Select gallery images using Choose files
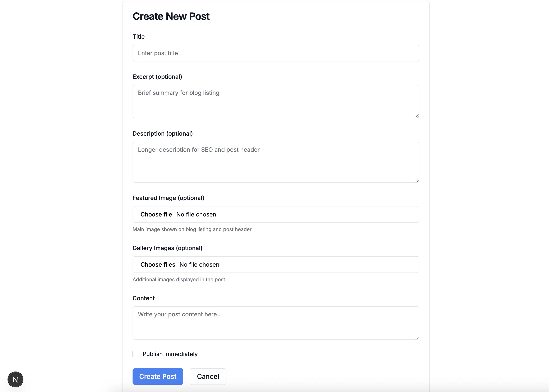This screenshot has width=549, height=392. [158, 264]
